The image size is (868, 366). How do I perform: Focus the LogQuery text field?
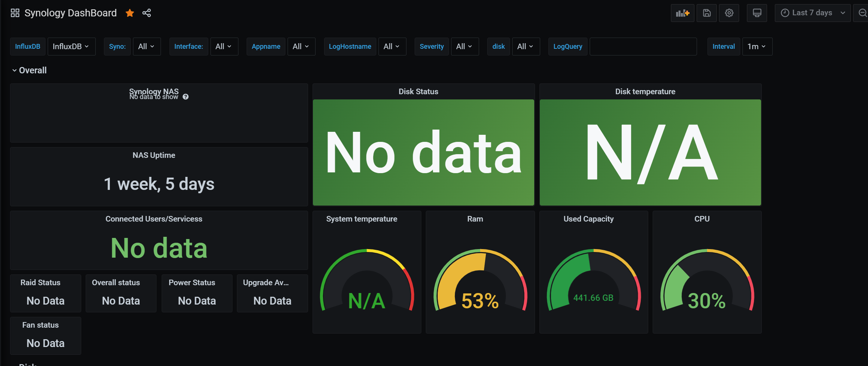click(x=643, y=47)
